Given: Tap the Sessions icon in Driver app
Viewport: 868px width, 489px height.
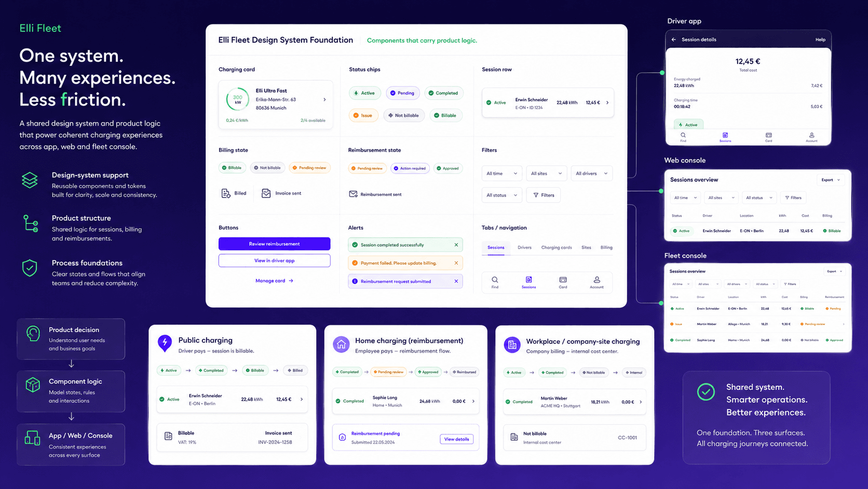Looking at the screenshot, I should (725, 135).
